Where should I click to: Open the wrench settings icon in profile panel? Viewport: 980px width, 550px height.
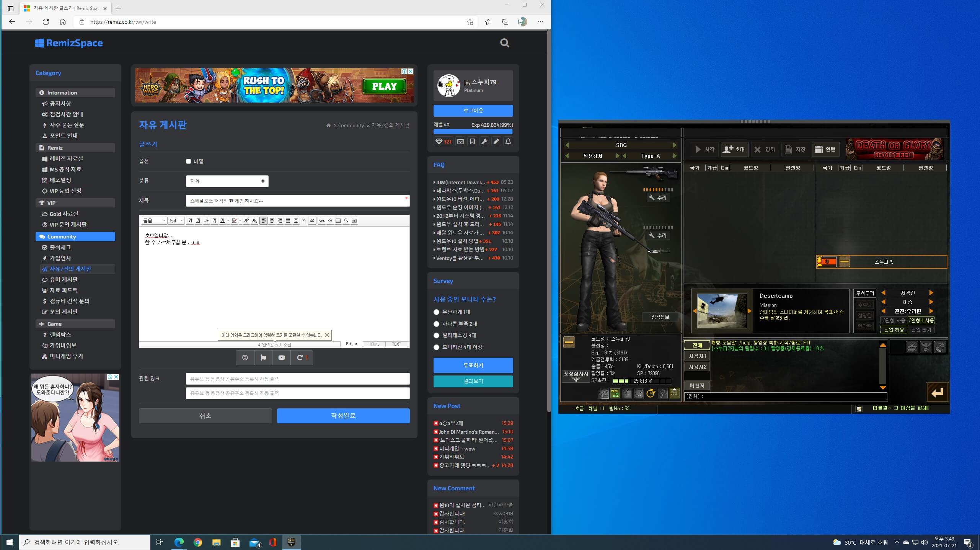point(484,142)
